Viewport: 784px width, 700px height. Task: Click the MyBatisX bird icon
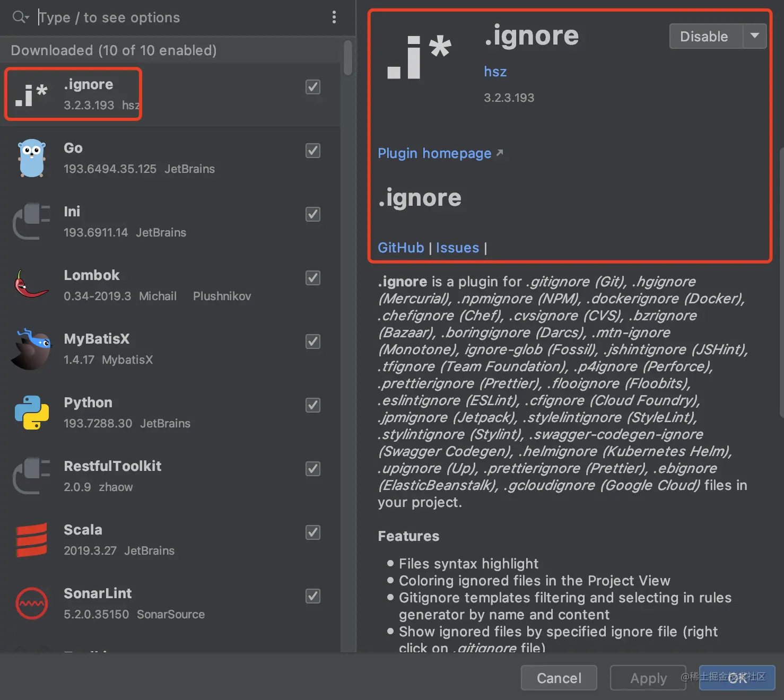pyautogui.click(x=31, y=349)
